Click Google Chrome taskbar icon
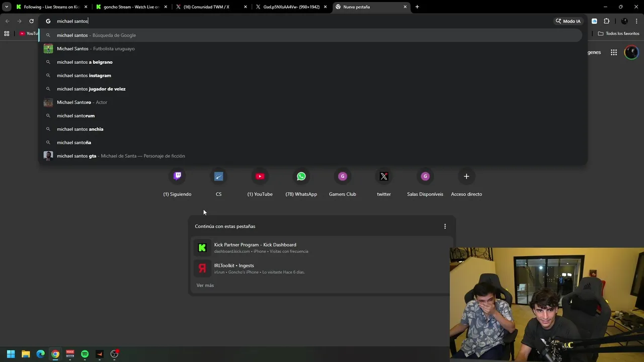644x362 pixels. coord(55,354)
